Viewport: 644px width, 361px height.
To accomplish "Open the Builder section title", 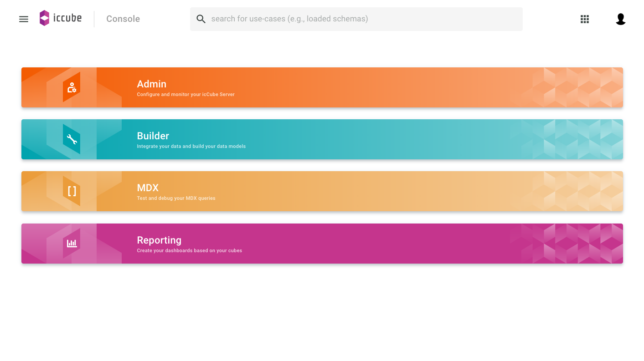I will [x=153, y=136].
